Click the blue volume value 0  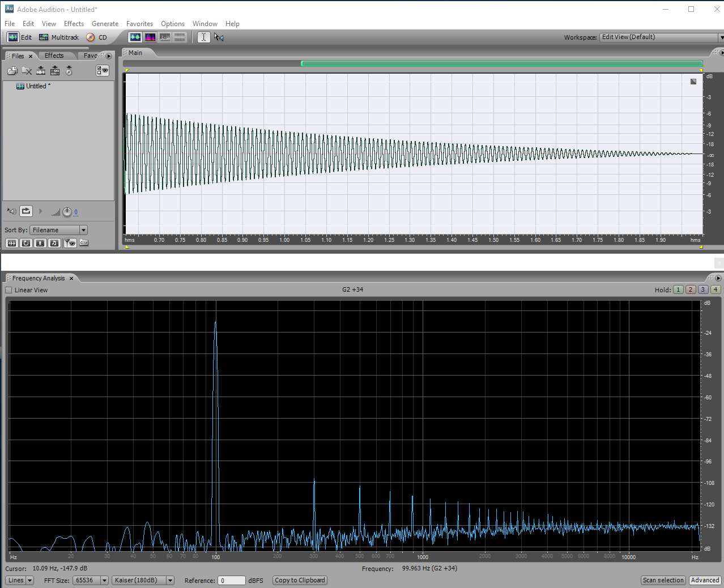pos(76,212)
